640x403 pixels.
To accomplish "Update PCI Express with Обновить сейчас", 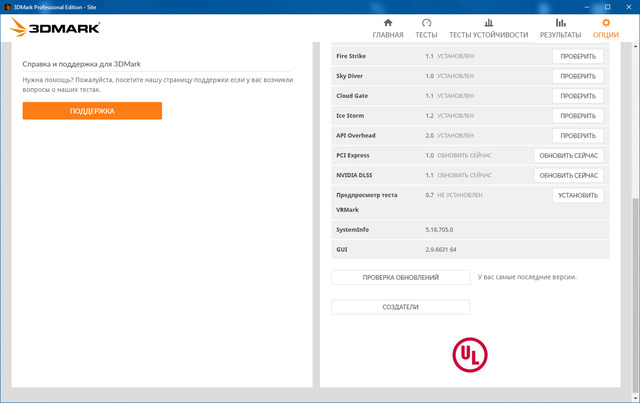I will point(569,156).
